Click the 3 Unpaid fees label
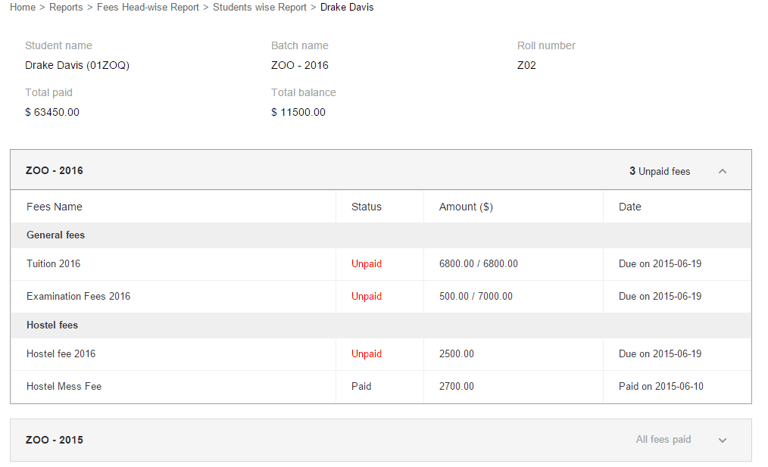 [x=659, y=171]
